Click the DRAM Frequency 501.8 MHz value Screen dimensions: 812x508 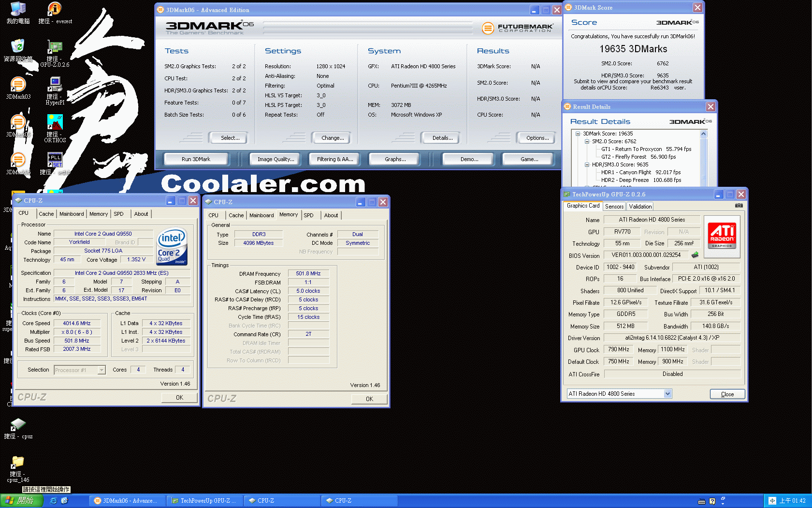[x=308, y=273]
